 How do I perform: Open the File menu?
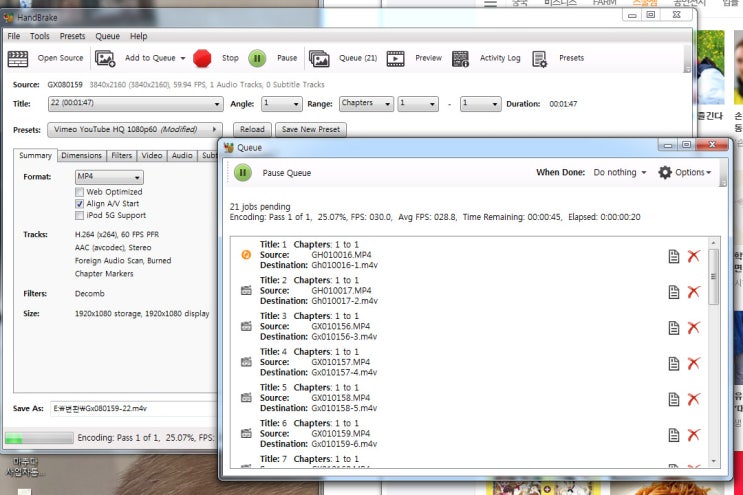(x=14, y=36)
